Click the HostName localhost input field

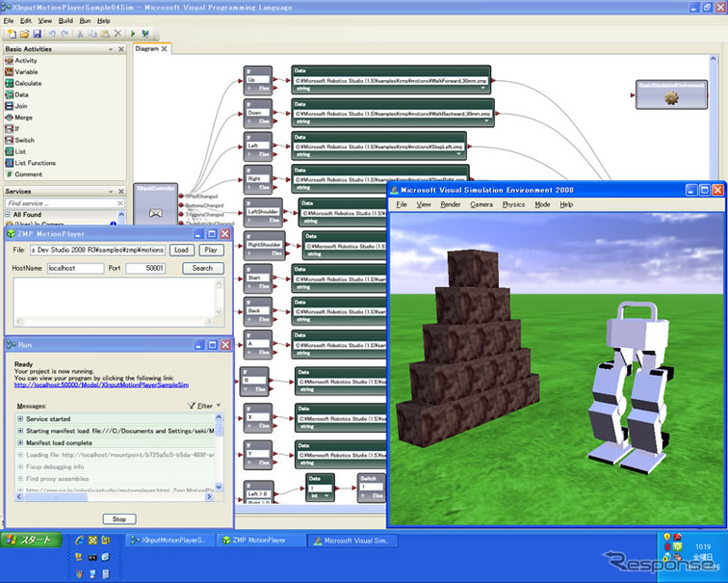[74, 268]
